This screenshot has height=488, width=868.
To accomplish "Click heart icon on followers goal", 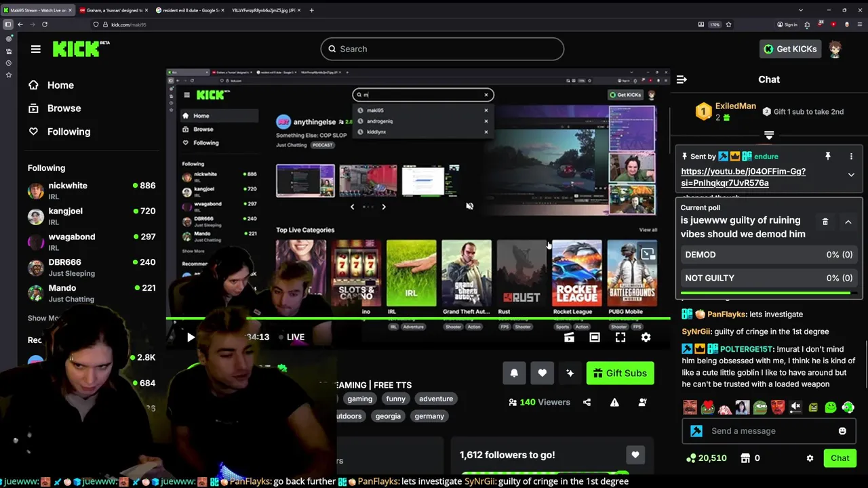I will pyautogui.click(x=635, y=455).
